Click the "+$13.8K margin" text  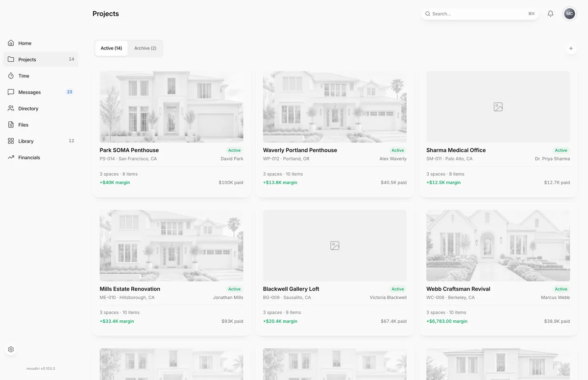point(280,183)
